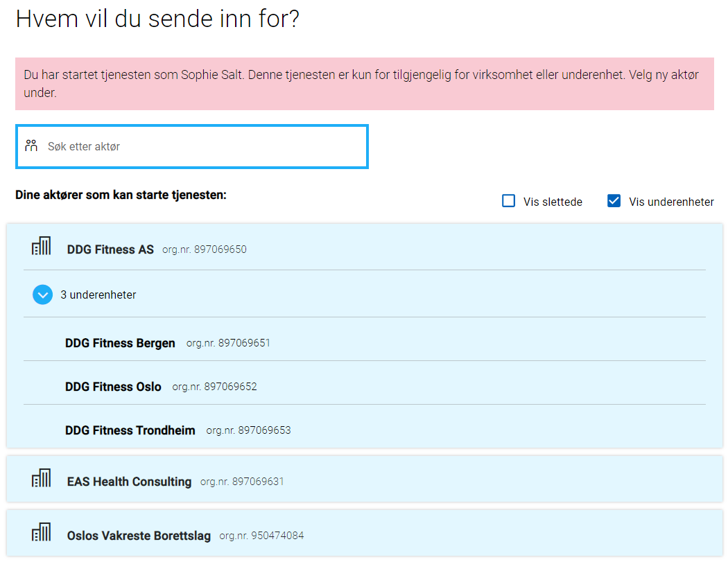Focus the 'Søk etter aktør' search field
728x562 pixels.
click(x=201, y=147)
